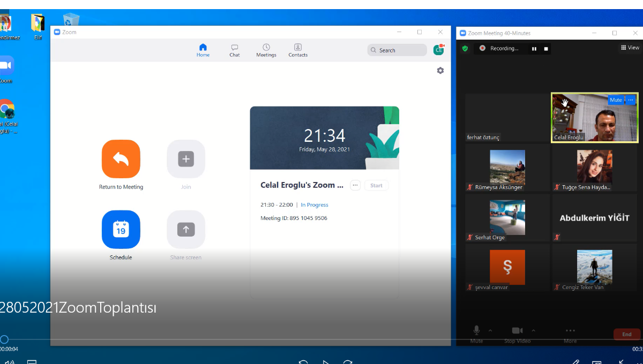The height and width of the screenshot is (364, 643).
Task: Click Mute on Celal Eroglu's video tile
Action: click(616, 100)
